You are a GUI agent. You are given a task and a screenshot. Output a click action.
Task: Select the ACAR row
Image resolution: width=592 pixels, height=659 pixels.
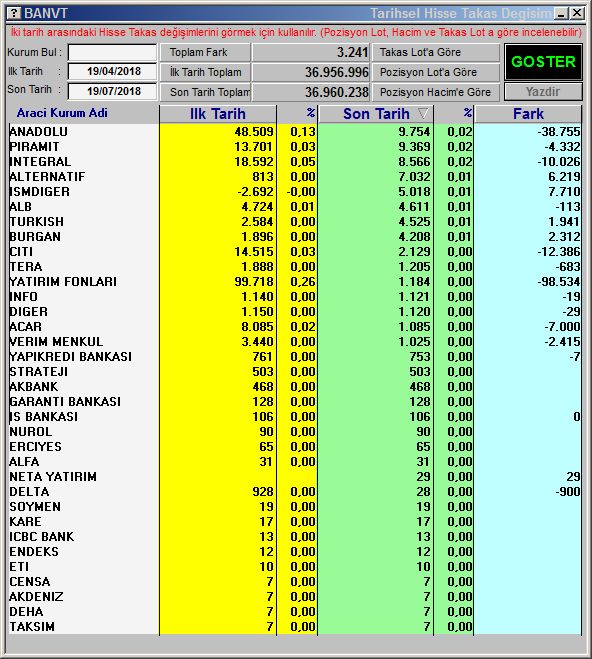tap(295, 327)
